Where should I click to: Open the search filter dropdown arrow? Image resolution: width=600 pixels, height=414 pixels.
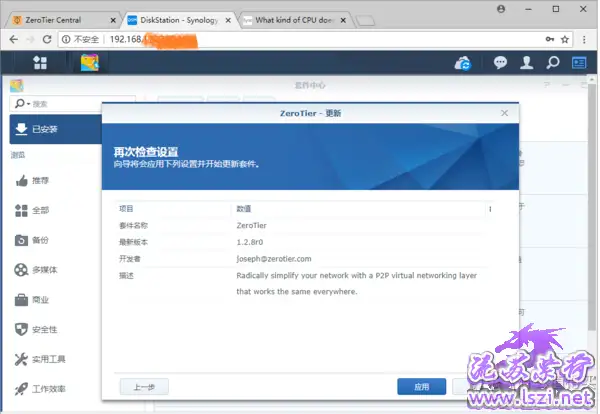(x=29, y=104)
